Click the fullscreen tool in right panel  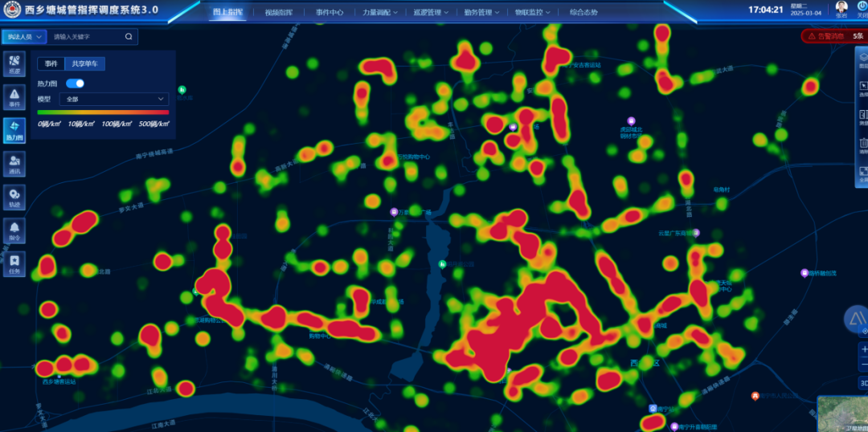tap(862, 174)
